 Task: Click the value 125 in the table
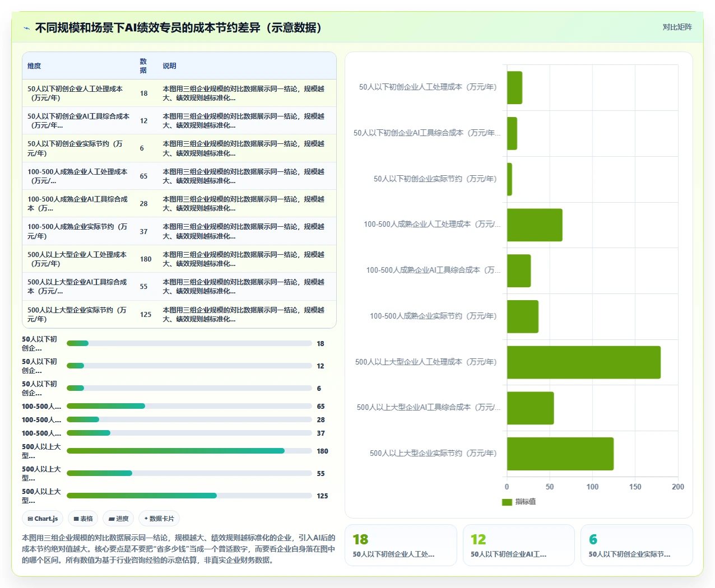pos(146,315)
